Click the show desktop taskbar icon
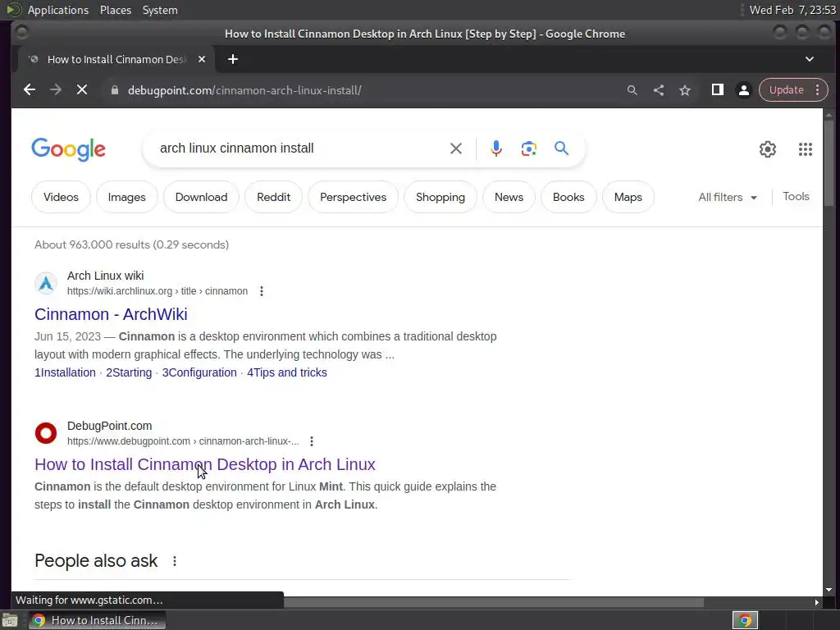The image size is (840, 630). pos(10,620)
